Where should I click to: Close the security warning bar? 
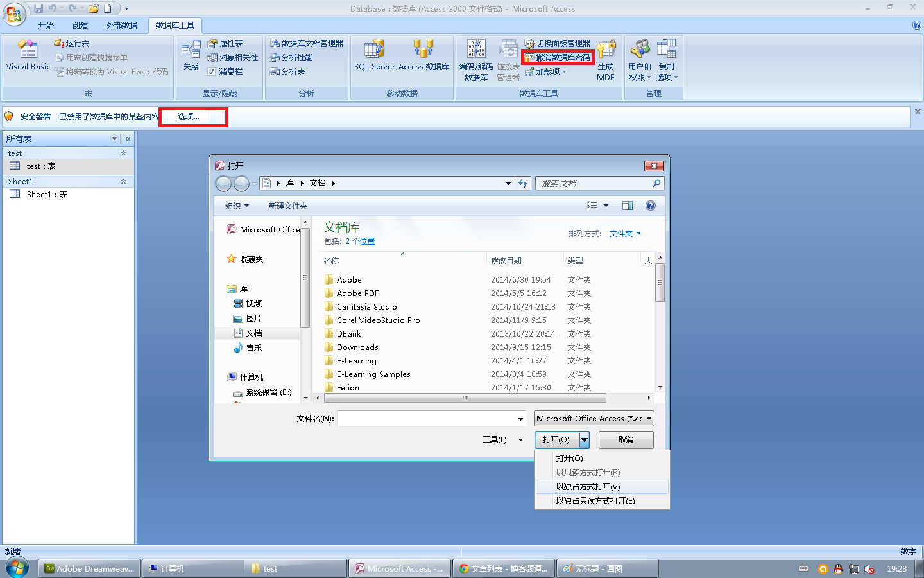point(918,112)
